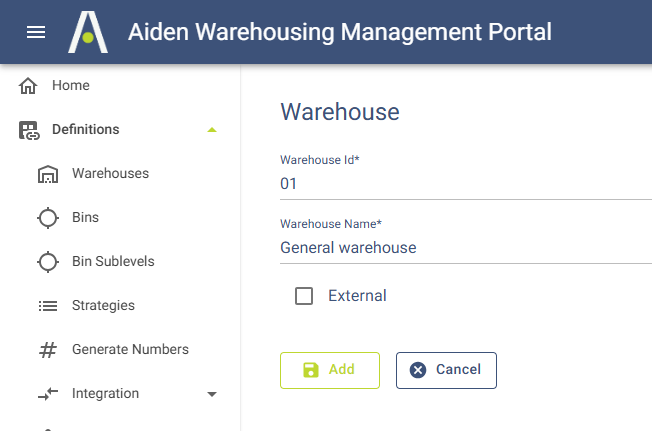Enable the External checkbox
Screen dimensions: 652x431
304,296
